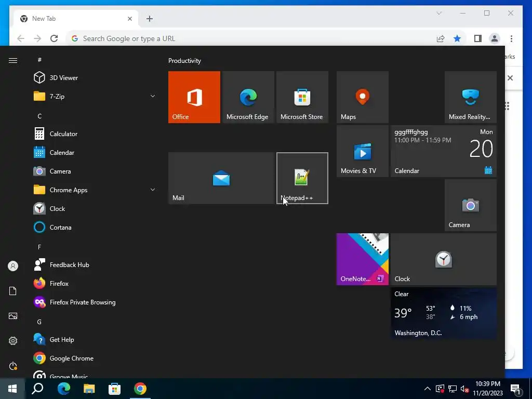The height and width of the screenshot is (399, 532).
Task: Open Chrome tab search dropdown arrow
Action: point(439,13)
